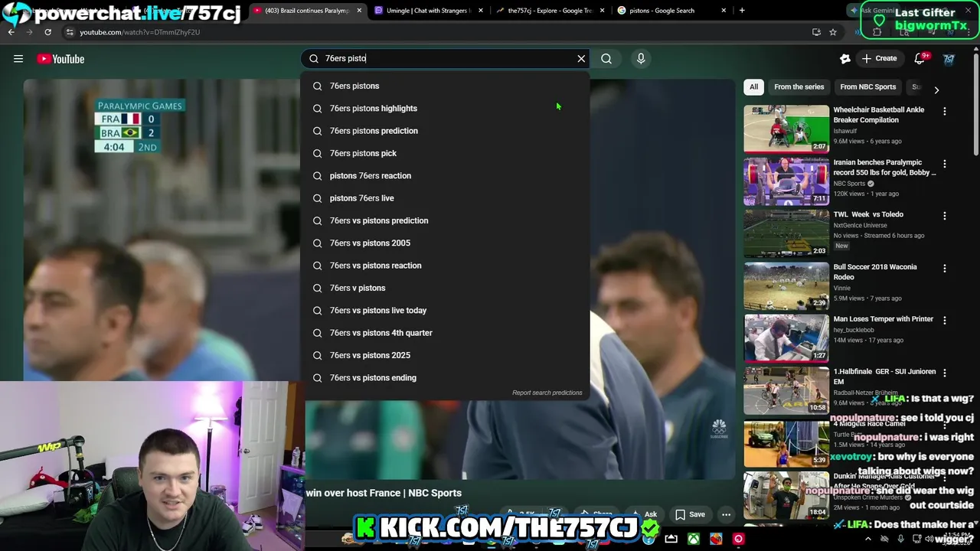
Task: Click the NBC Sports channel name under Iranian benches
Action: 849,184
